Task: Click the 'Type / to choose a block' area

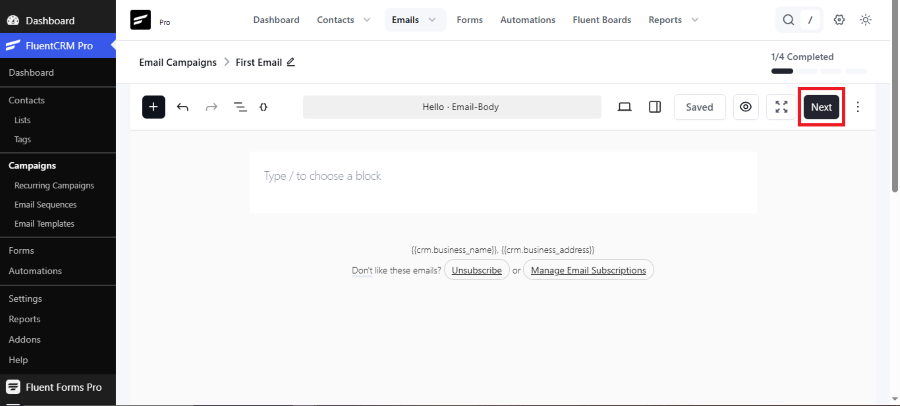Action: click(503, 176)
